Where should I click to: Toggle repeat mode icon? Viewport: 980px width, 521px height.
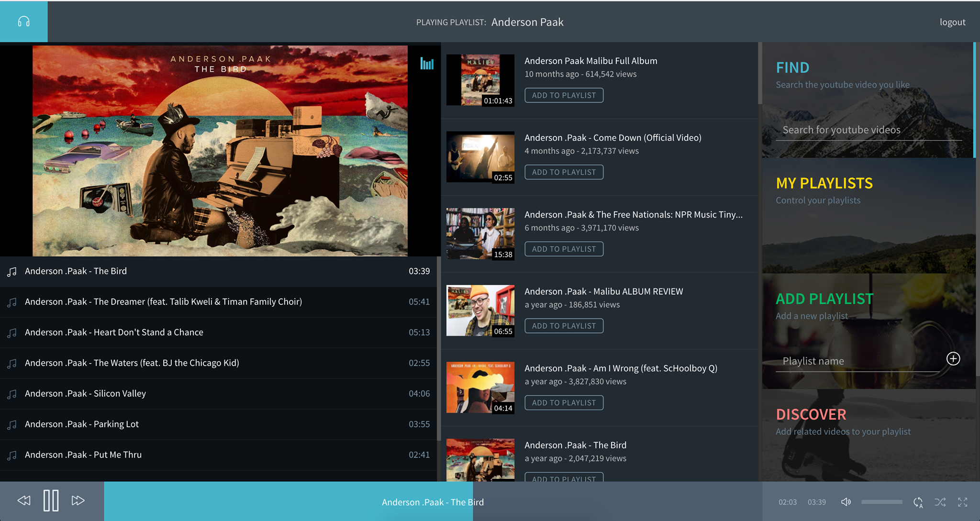coord(918,502)
